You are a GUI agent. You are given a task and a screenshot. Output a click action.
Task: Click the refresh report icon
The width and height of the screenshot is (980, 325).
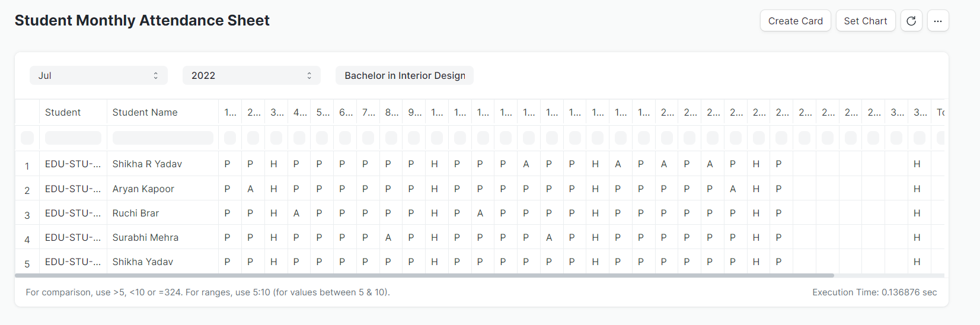911,21
